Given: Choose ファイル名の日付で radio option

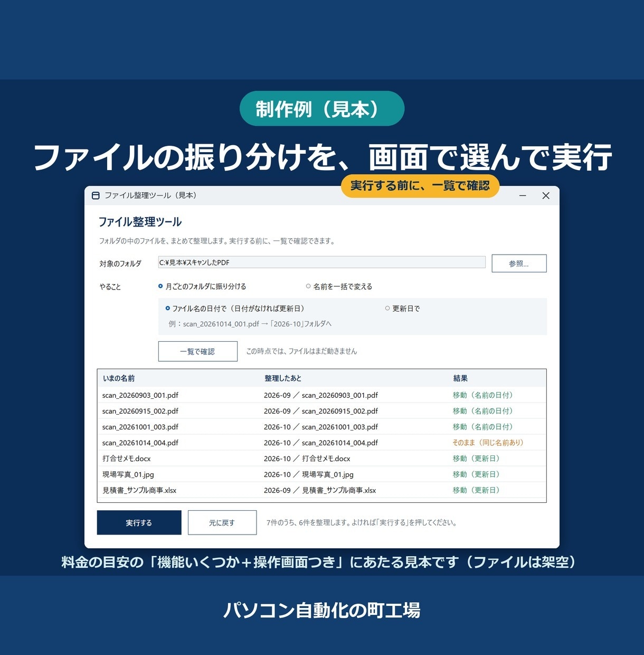Looking at the screenshot, I should (235, 308).
